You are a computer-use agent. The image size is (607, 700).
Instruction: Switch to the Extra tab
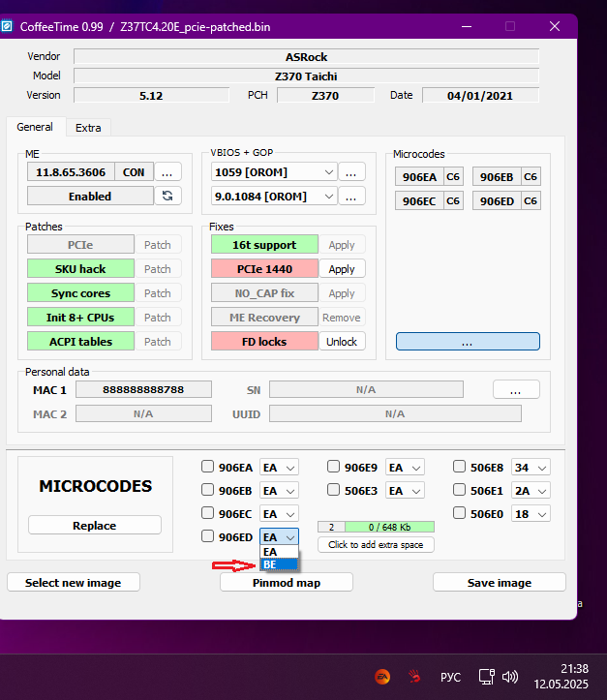(88, 128)
